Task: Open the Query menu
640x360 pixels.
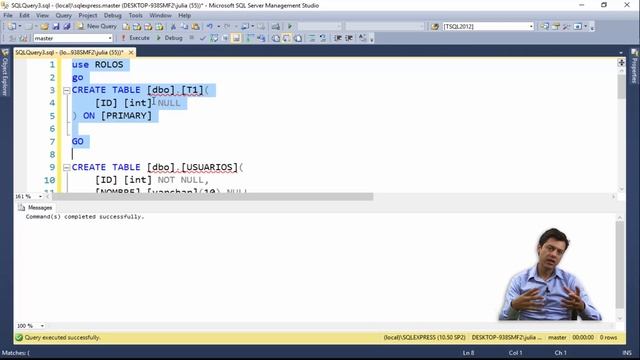Action: (x=63, y=16)
